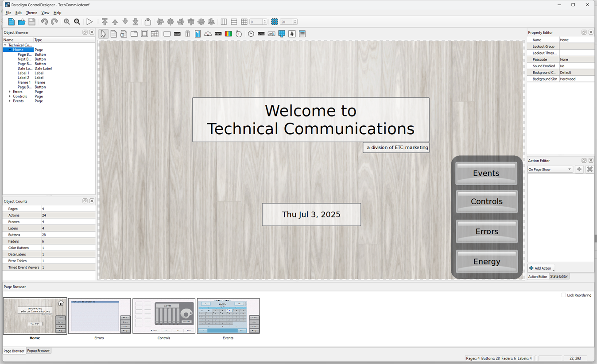
Task: Click the Undo arrow icon
Action: (44, 21)
